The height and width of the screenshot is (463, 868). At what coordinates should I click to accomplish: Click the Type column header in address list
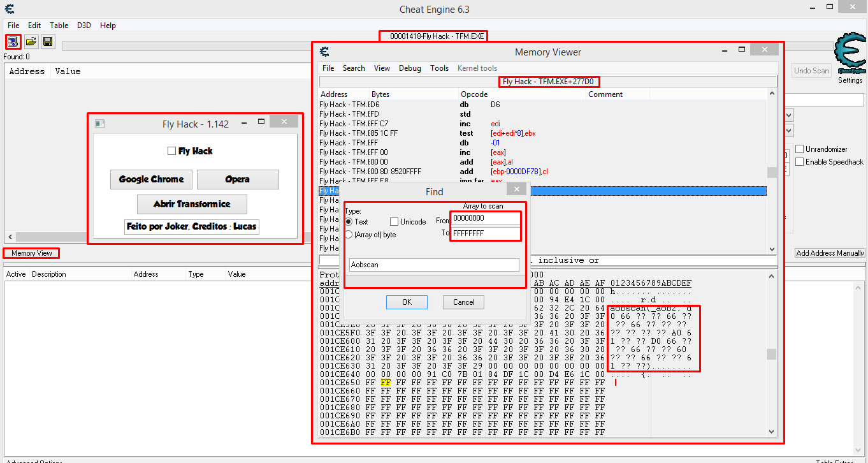tap(196, 274)
